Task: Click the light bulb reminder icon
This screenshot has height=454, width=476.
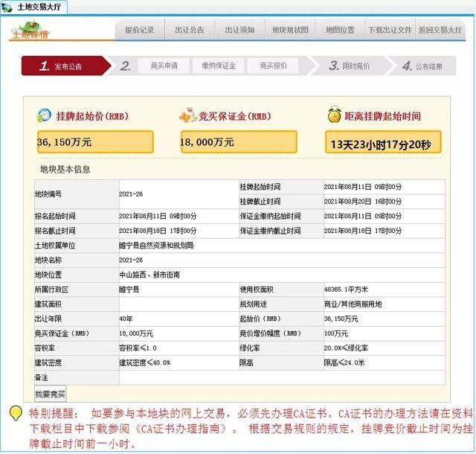Action: [x=16, y=413]
